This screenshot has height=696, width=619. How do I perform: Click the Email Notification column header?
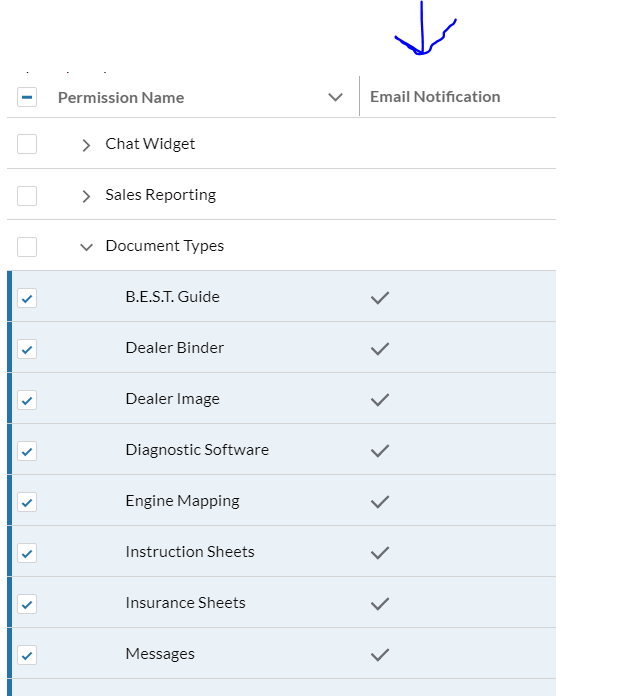(435, 97)
